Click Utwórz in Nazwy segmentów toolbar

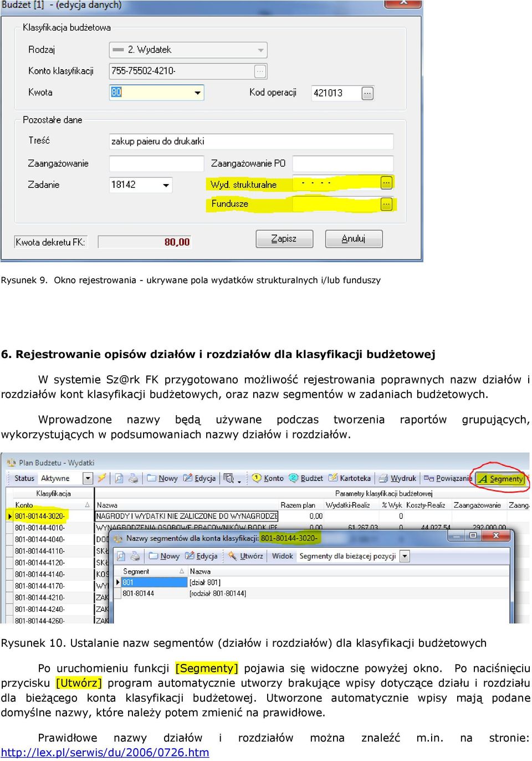(245, 556)
